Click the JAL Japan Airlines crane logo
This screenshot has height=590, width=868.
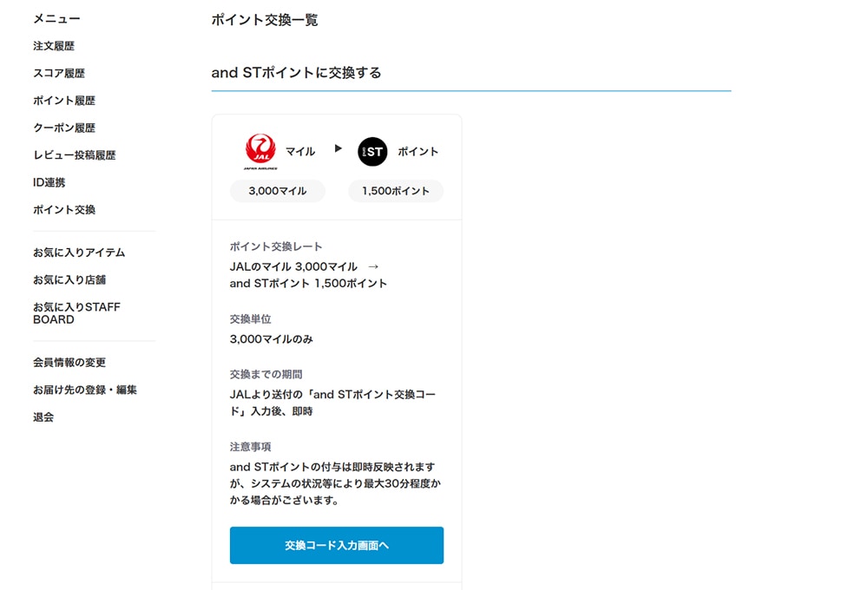point(260,151)
